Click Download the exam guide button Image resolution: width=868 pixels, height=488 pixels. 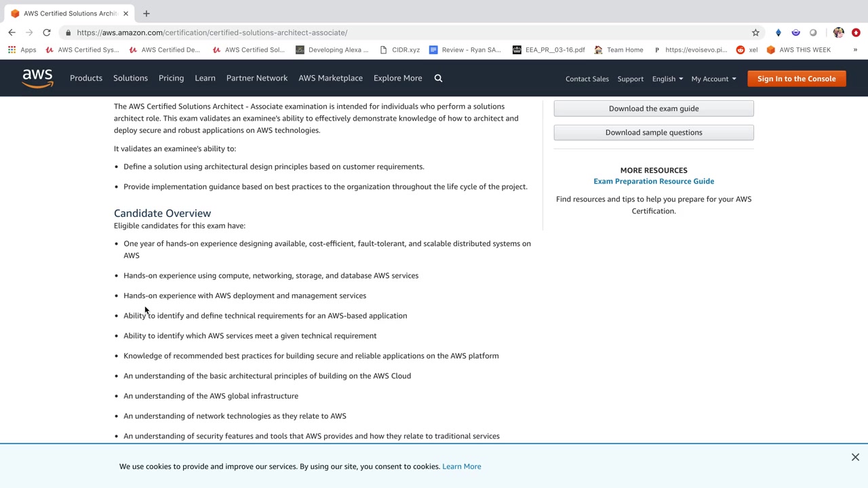(654, 108)
